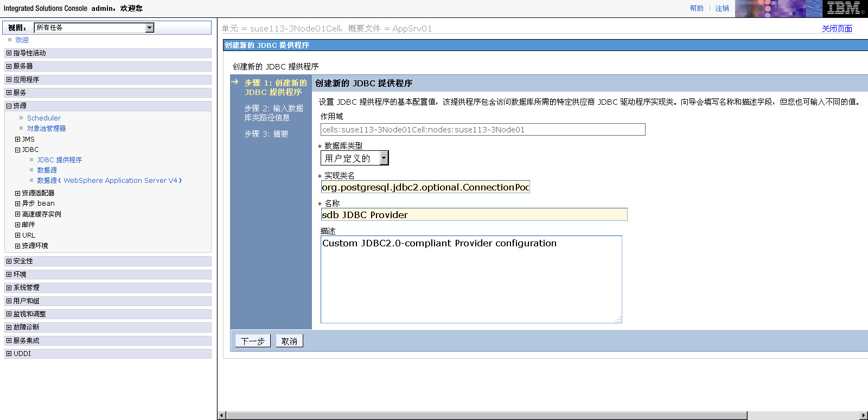Expand the 服务器 section
Screen dimensions: 868x420
(9, 66)
